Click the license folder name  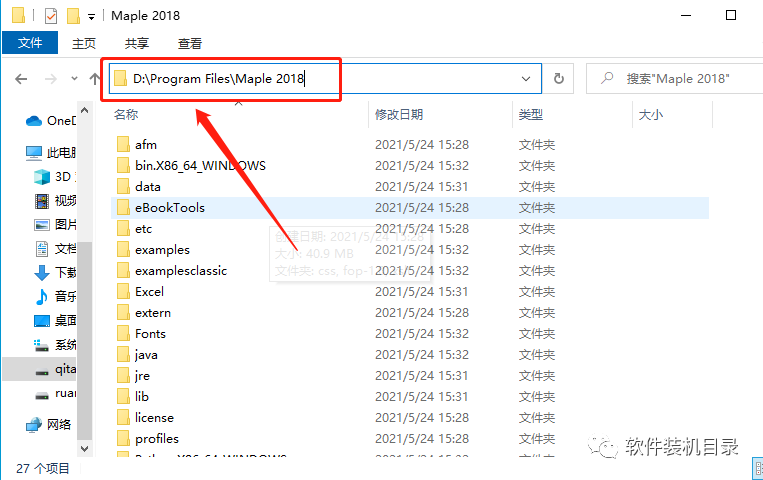pyautogui.click(x=154, y=418)
